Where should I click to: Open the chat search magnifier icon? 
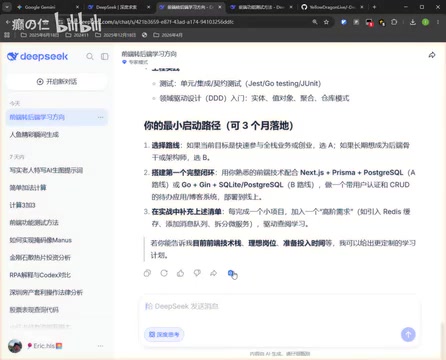(x=90, y=56)
